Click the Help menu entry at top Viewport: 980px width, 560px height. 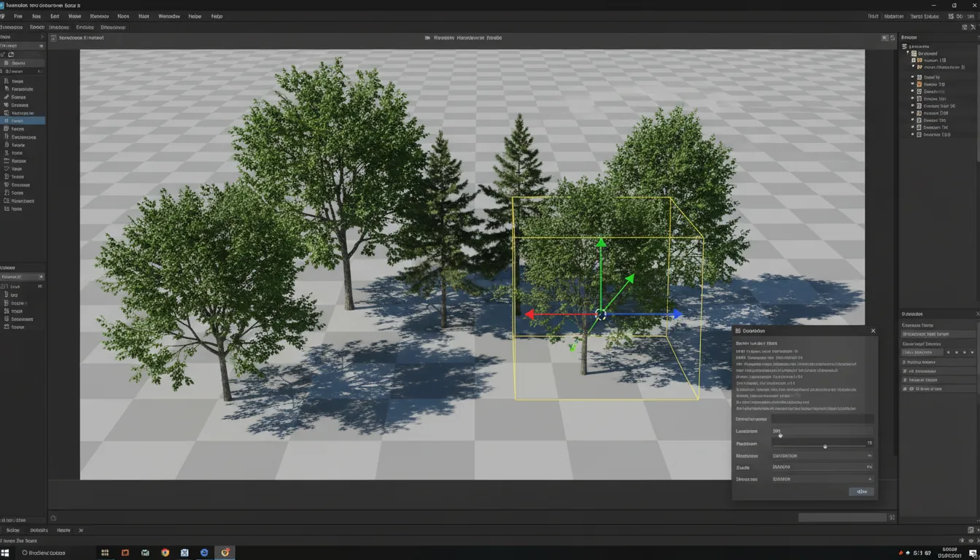(x=216, y=16)
